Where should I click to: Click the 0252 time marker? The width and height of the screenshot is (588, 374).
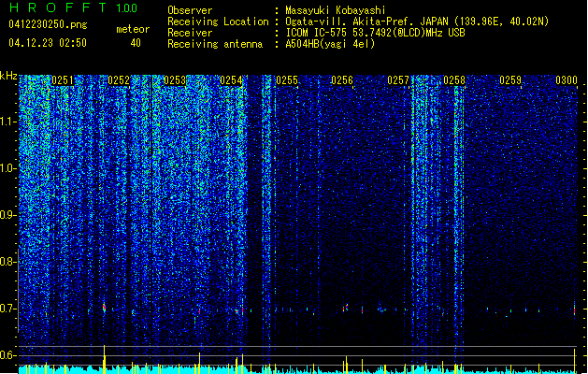(x=119, y=80)
